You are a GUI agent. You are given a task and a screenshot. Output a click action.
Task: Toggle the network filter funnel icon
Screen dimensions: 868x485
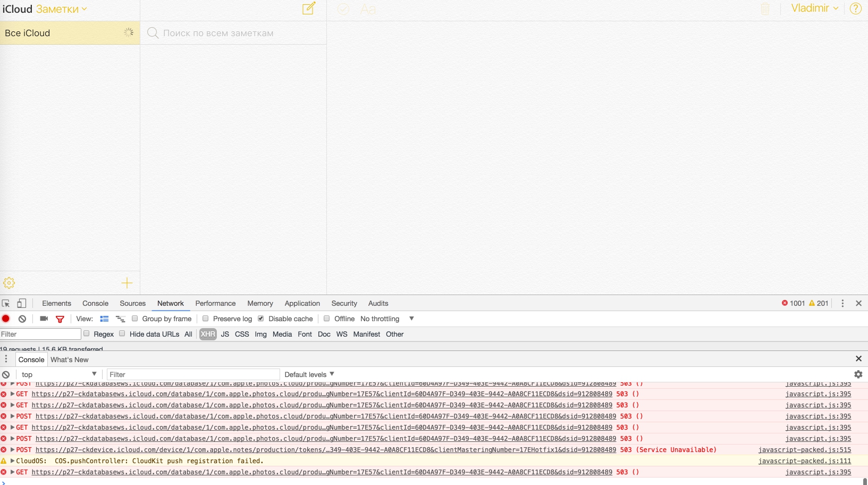point(60,319)
